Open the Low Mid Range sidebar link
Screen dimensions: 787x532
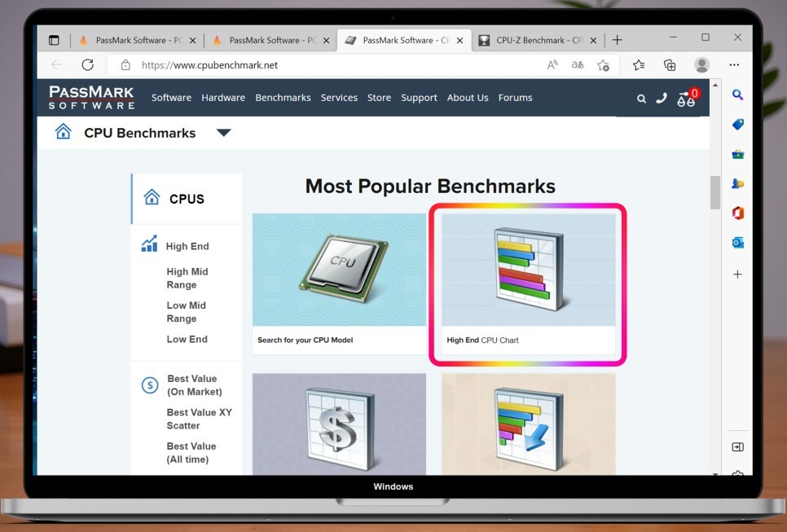(x=187, y=312)
